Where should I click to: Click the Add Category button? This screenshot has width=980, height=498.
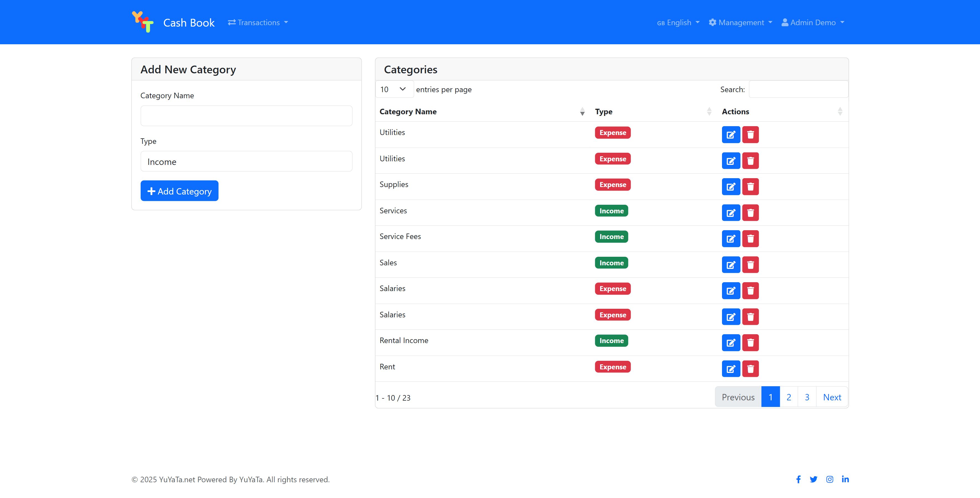pos(179,191)
